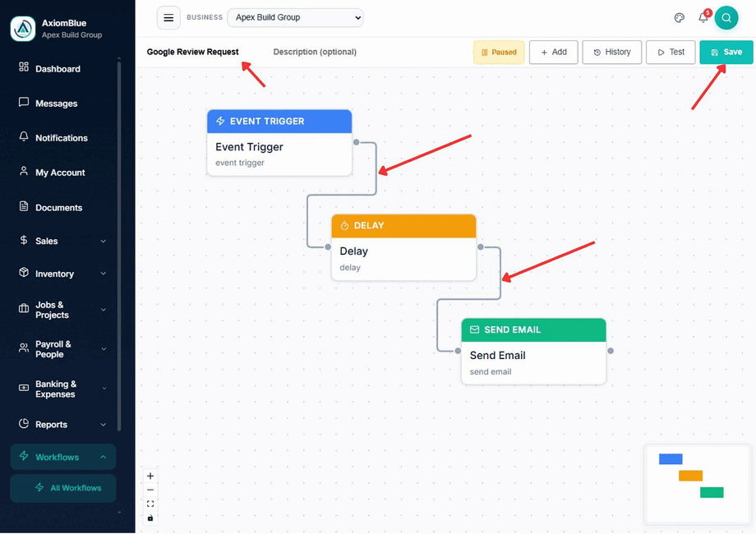The height and width of the screenshot is (534, 756).
Task: Click the sidebar vertical scrollbar
Action: [119, 246]
